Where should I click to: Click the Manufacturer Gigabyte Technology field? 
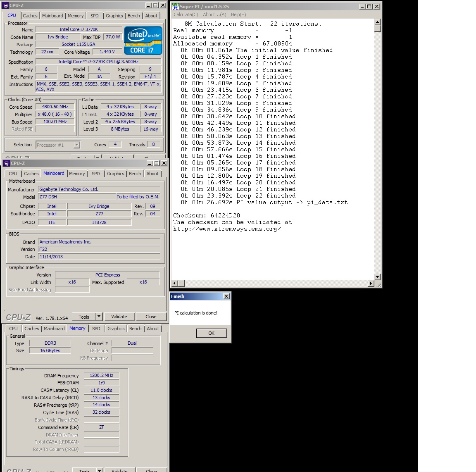tap(99, 189)
